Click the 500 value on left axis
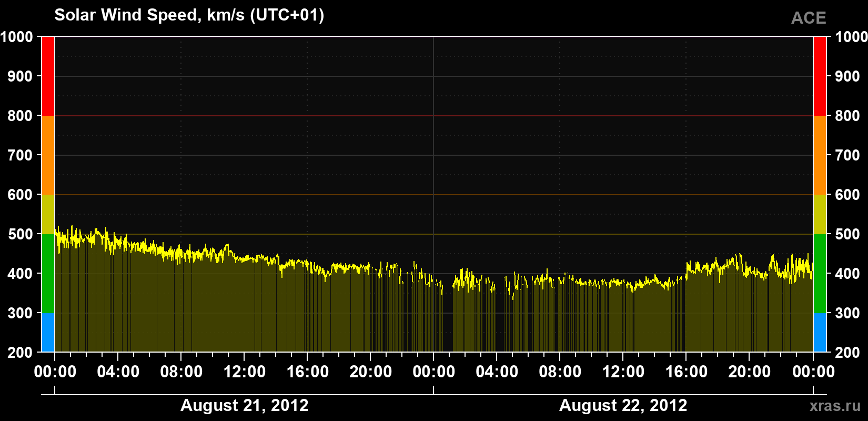This screenshot has width=868, height=421. [x=21, y=234]
